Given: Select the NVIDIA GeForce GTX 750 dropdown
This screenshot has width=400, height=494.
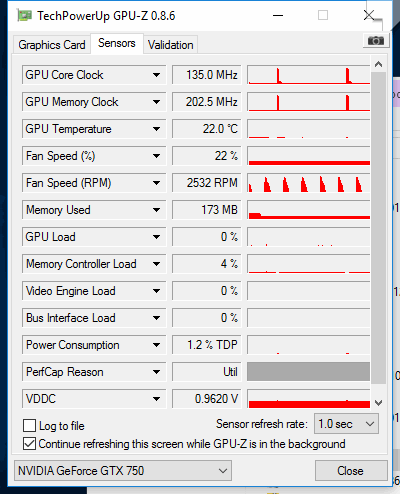Looking at the screenshot, I should click(123, 471).
